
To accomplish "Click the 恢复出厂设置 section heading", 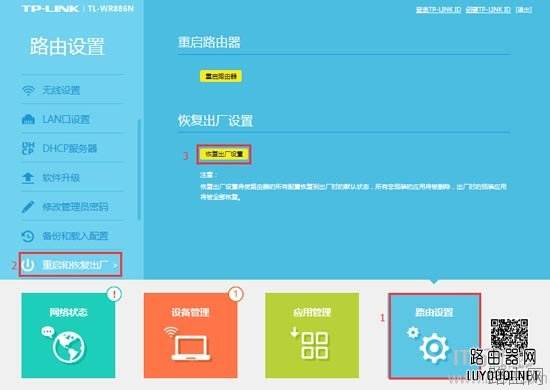I will [x=215, y=121].
